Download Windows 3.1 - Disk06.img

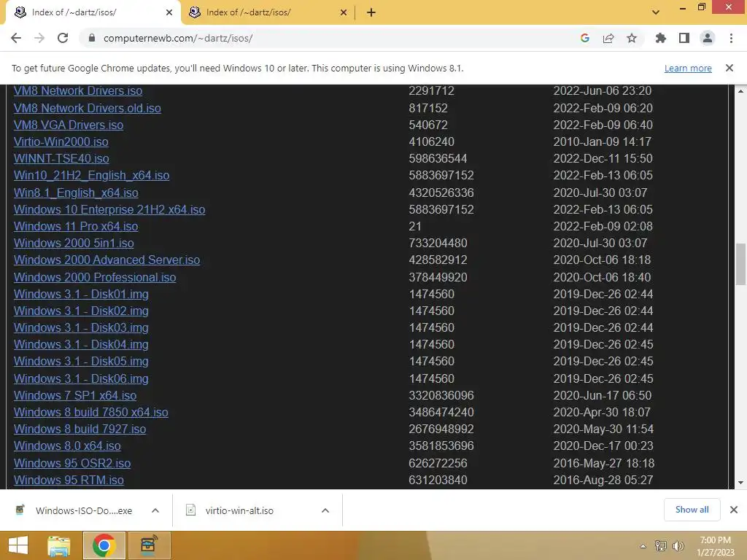pos(81,378)
